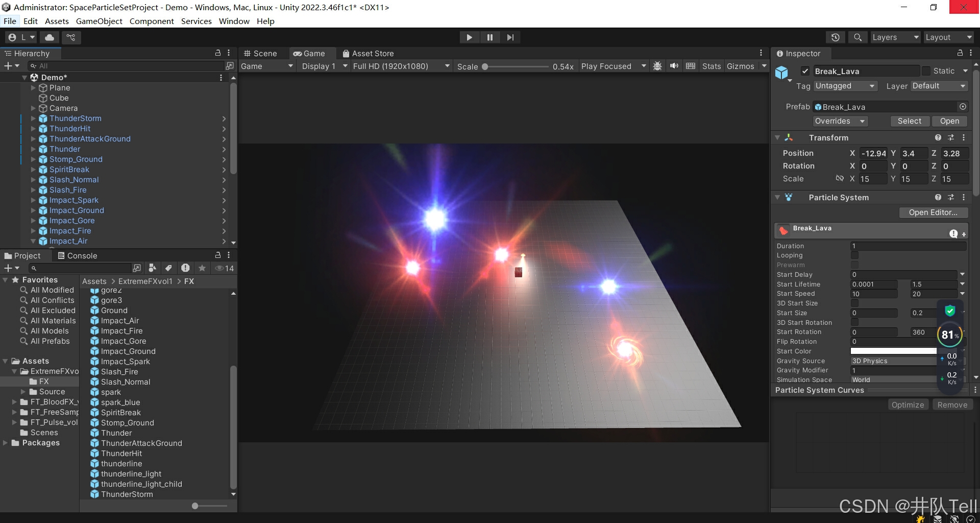This screenshot has width=980, height=523.
Task: Click the search by type icon
Action: (x=152, y=268)
